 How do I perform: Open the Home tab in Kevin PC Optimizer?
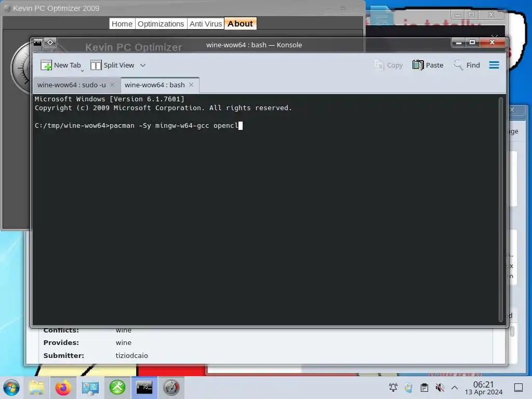pos(122,24)
